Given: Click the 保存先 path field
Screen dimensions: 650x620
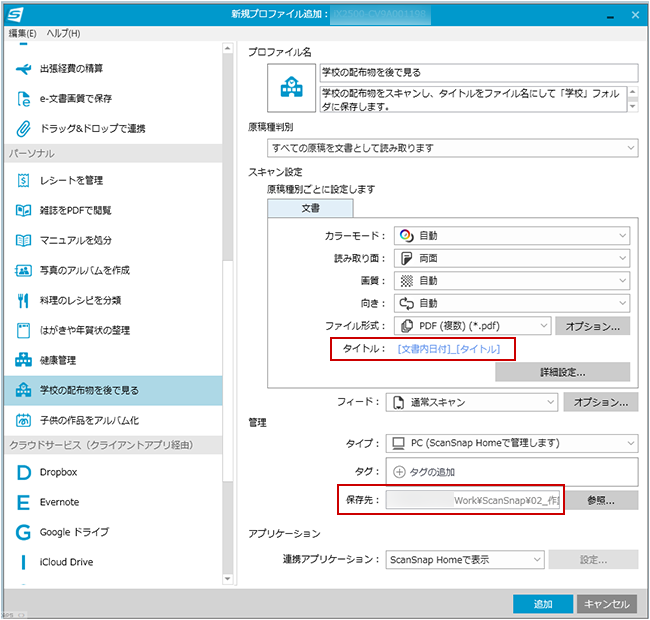Looking at the screenshot, I should 473,500.
